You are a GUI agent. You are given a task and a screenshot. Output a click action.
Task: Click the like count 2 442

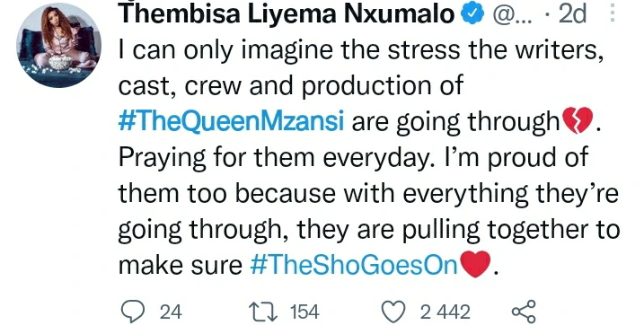point(445,312)
